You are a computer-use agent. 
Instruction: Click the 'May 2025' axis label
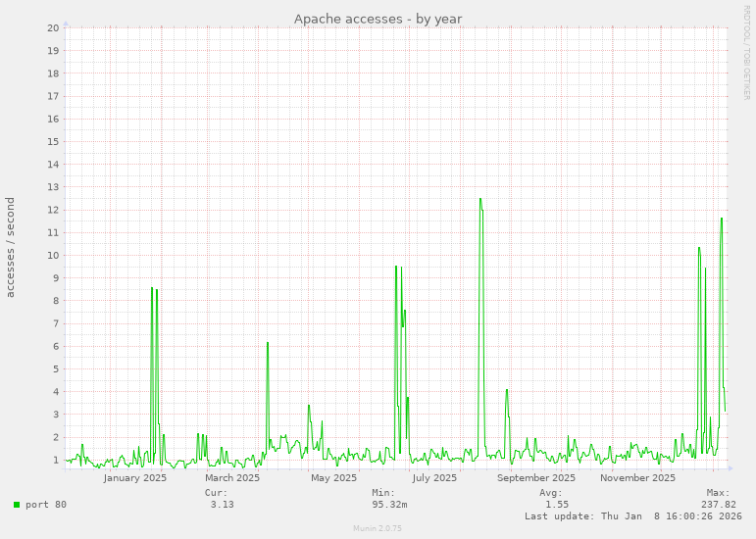333,478
